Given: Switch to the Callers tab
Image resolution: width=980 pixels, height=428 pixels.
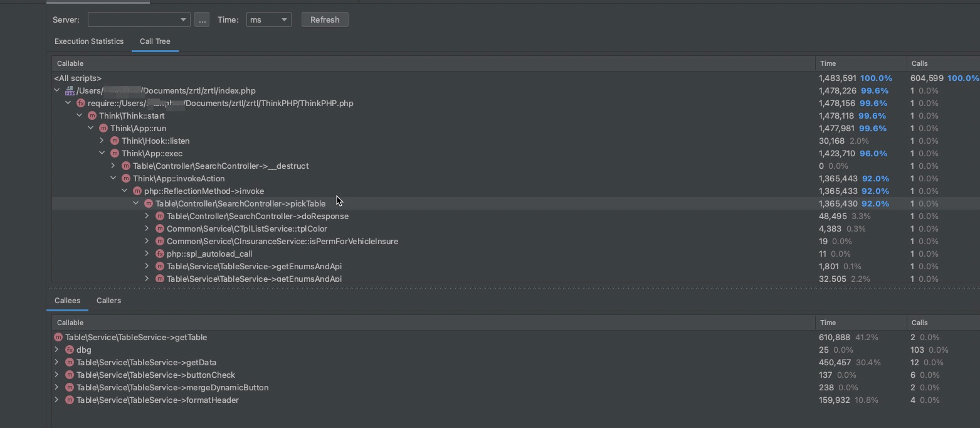Looking at the screenshot, I should [x=108, y=301].
